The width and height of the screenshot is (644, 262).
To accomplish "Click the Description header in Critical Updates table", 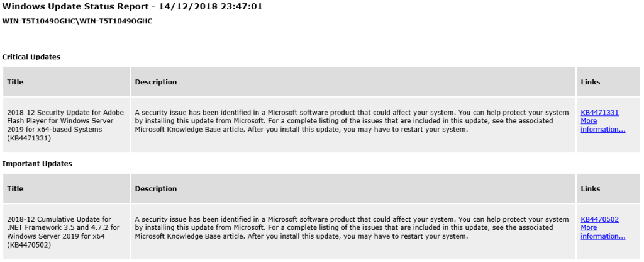I will click(x=156, y=82).
